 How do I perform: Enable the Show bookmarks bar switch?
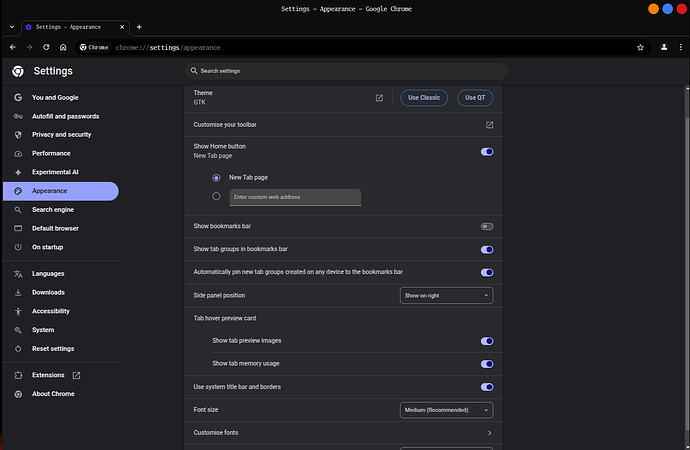tap(487, 227)
